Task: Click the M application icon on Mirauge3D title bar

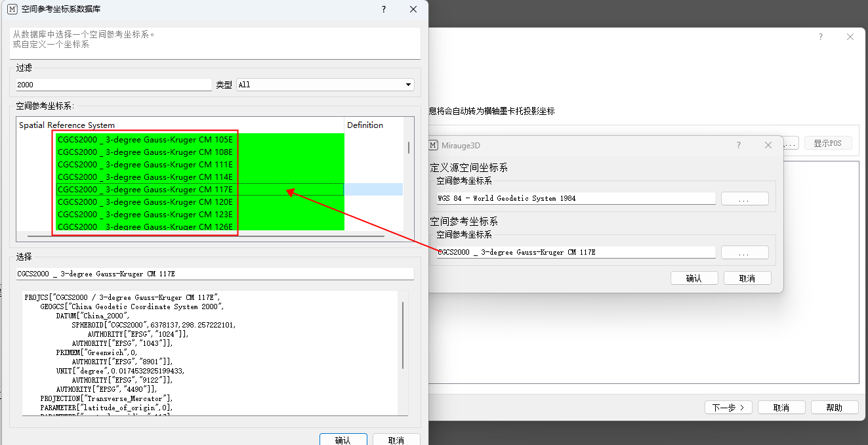Action: click(434, 145)
